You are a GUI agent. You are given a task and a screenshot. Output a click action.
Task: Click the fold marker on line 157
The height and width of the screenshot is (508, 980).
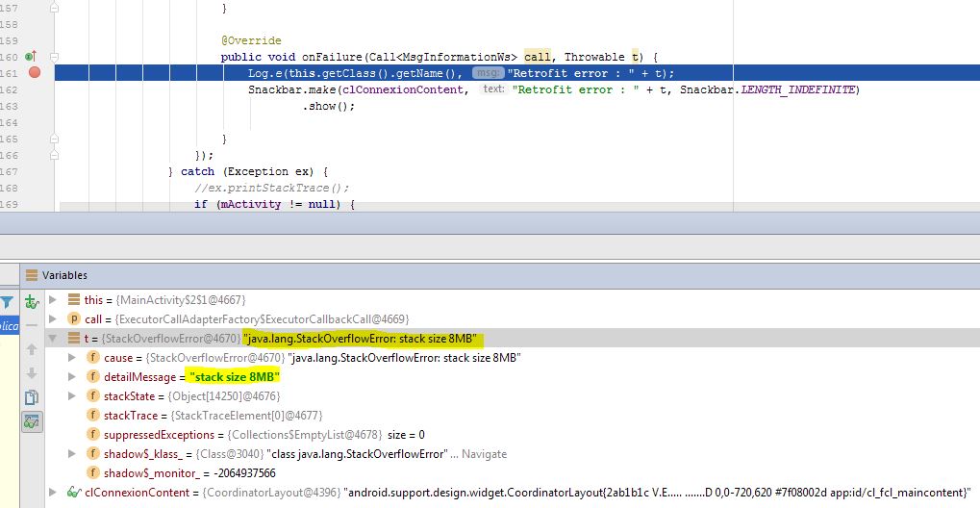pyautogui.click(x=55, y=8)
